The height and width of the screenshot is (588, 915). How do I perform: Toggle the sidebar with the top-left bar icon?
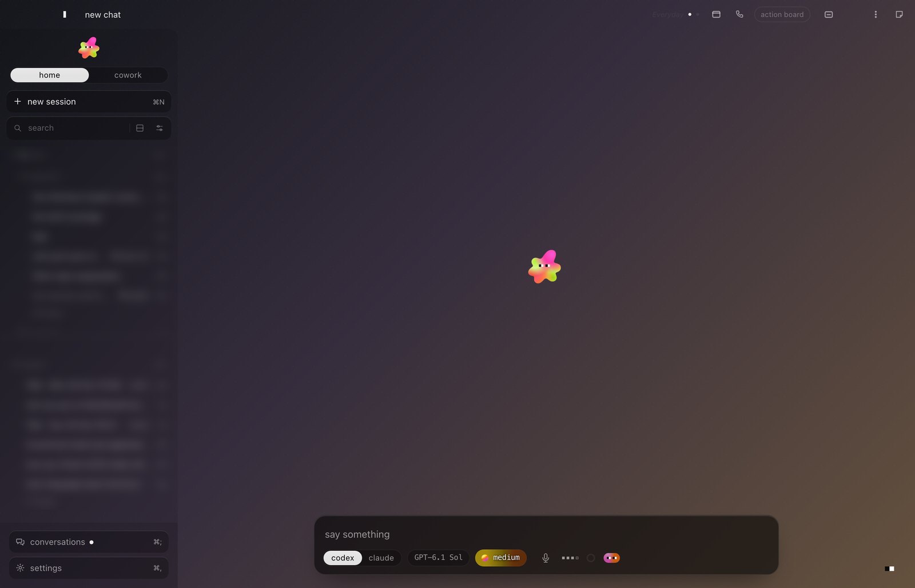pyautogui.click(x=65, y=14)
